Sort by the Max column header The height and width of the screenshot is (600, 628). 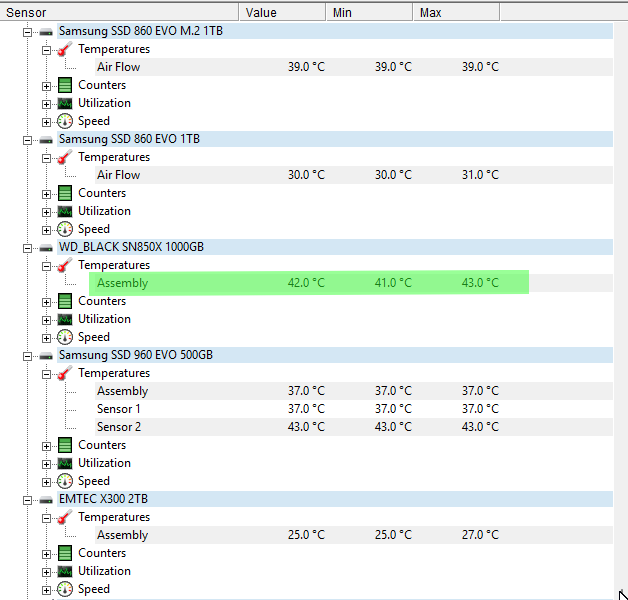456,12
